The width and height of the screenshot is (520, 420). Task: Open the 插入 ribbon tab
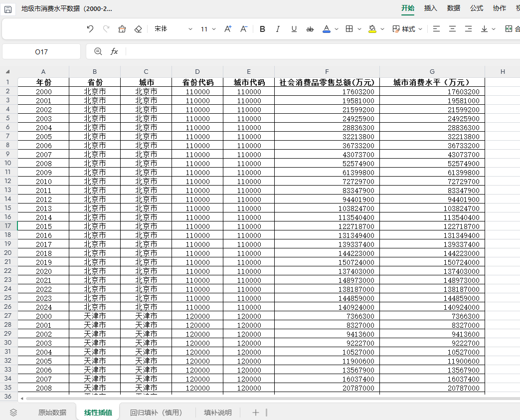click(x=430, y=8)
